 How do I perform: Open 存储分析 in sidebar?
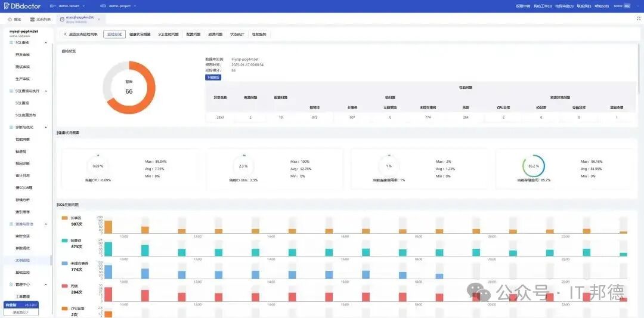coord(23,200)
